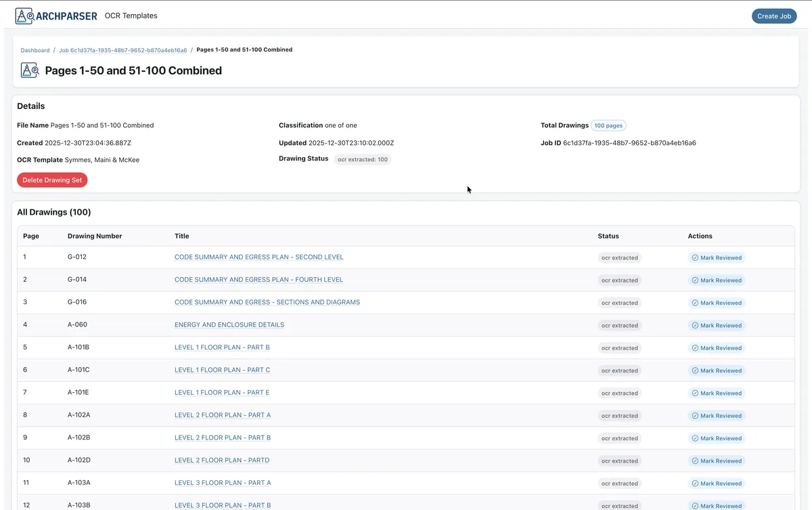Click checkmark icon for A-103A row
812x510 pixels.
pyautogui.click(x=695, y=484)
